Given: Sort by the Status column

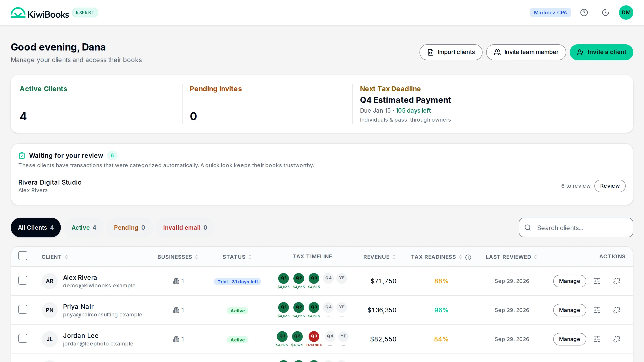Looking at the screenshot, I should tap(237, 257).
